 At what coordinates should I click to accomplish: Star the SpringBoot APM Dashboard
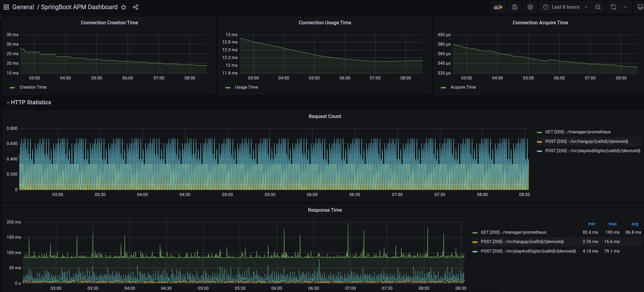(124, 7)
